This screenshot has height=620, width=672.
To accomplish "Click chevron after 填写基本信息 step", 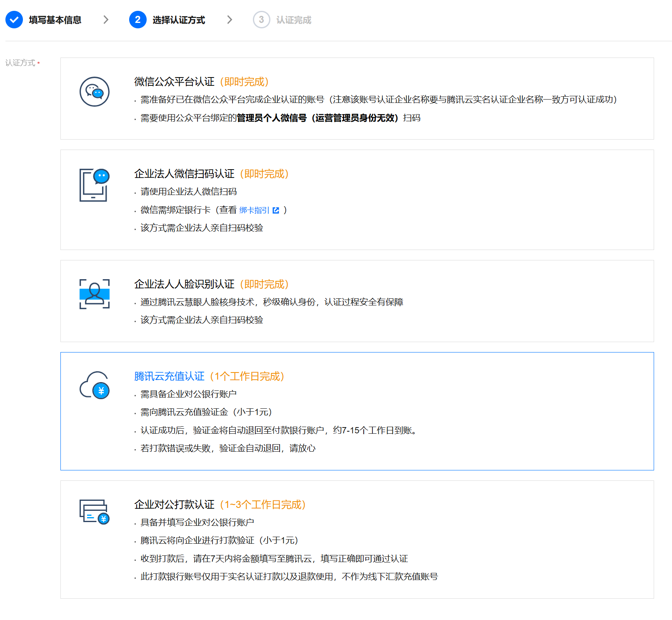I will coord(106,20).
